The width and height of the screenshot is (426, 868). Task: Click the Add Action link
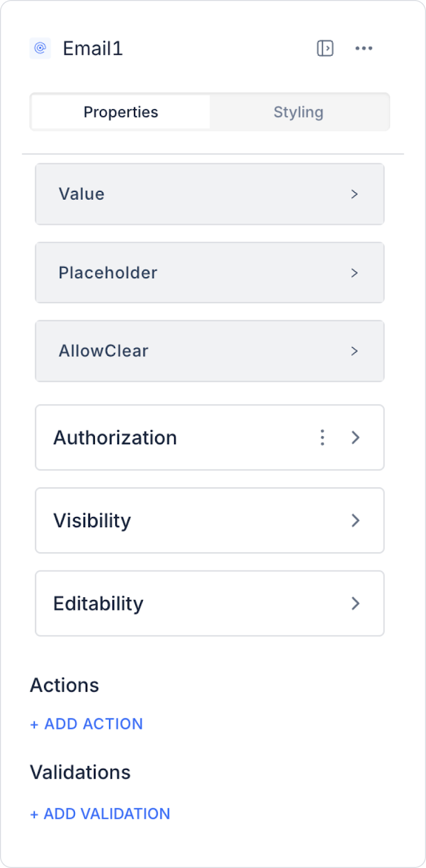tap(87, 724)
